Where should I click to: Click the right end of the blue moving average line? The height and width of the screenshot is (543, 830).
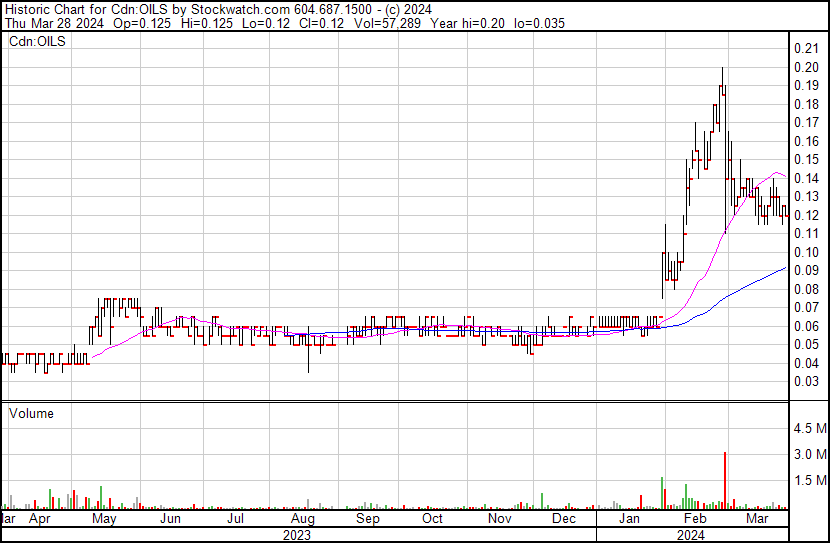point(785,268)
